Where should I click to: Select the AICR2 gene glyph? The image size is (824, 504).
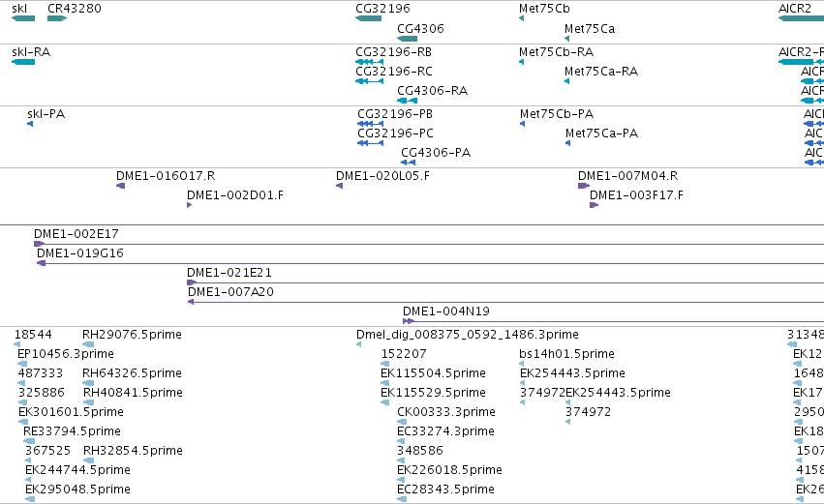(801, 18)
